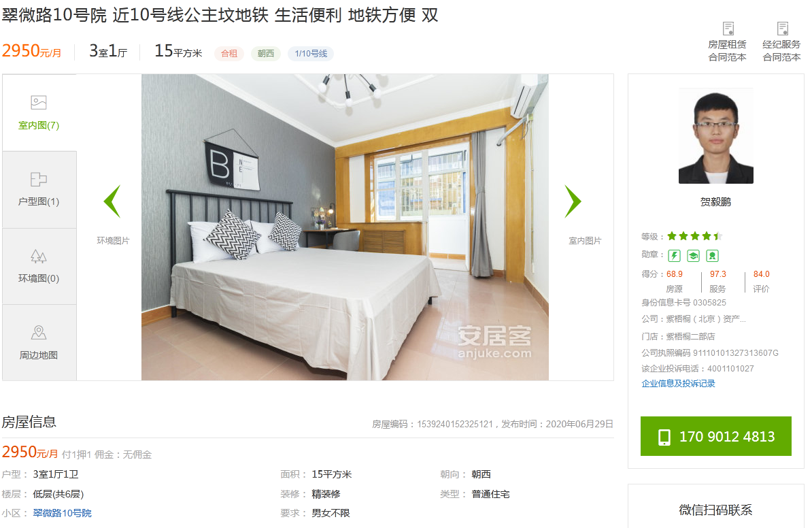Screen dimensions: 812x528
Task: Open the 经纪服务合同范本 document icon
Action: tap(783, 29)
